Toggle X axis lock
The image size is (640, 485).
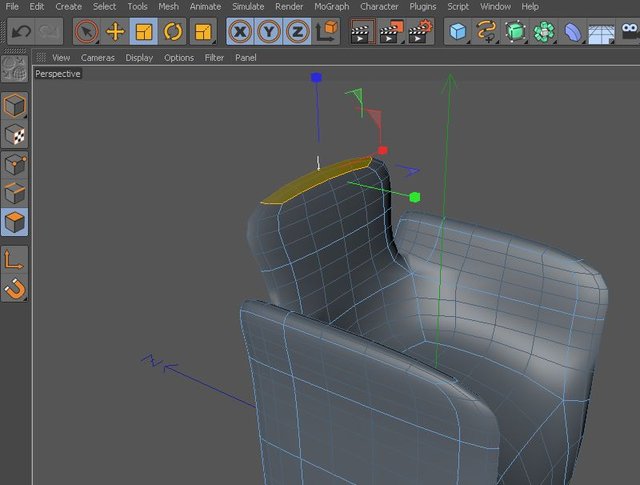tap(240, 31)
